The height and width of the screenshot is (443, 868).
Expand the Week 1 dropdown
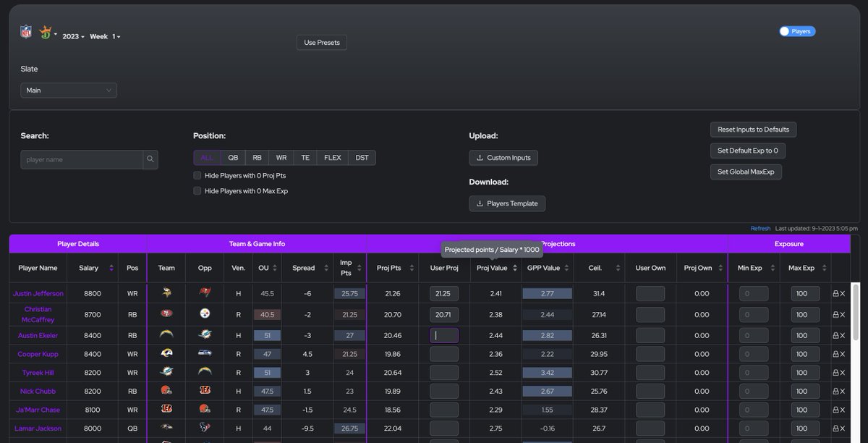(103, 36)
